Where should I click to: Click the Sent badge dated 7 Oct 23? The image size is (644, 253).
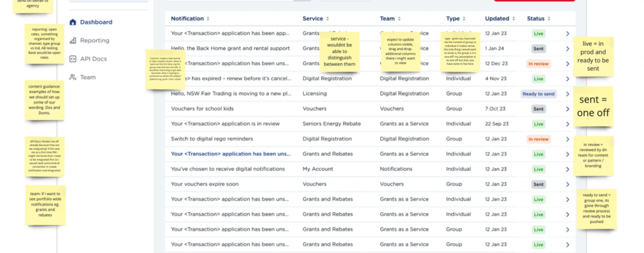click(538, 109)
